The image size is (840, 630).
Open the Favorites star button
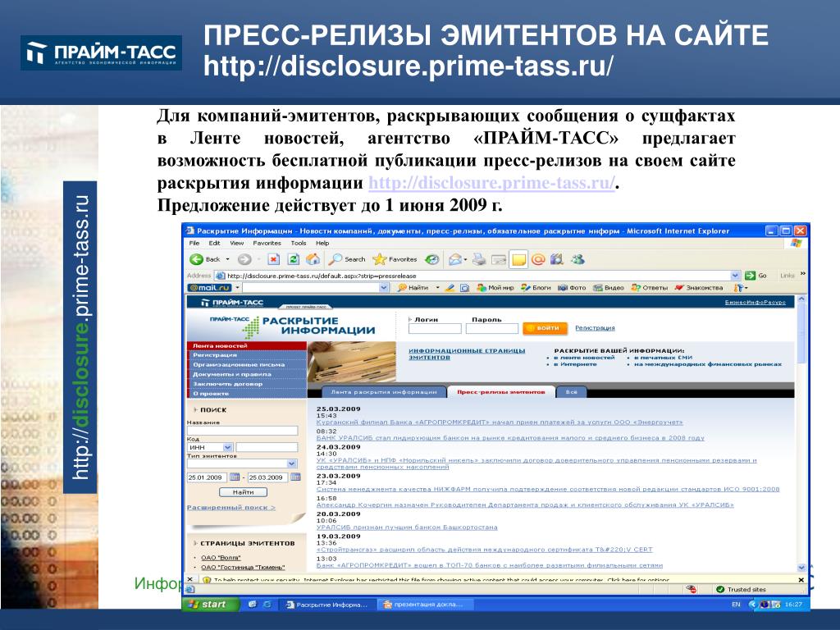pos(395,259)
